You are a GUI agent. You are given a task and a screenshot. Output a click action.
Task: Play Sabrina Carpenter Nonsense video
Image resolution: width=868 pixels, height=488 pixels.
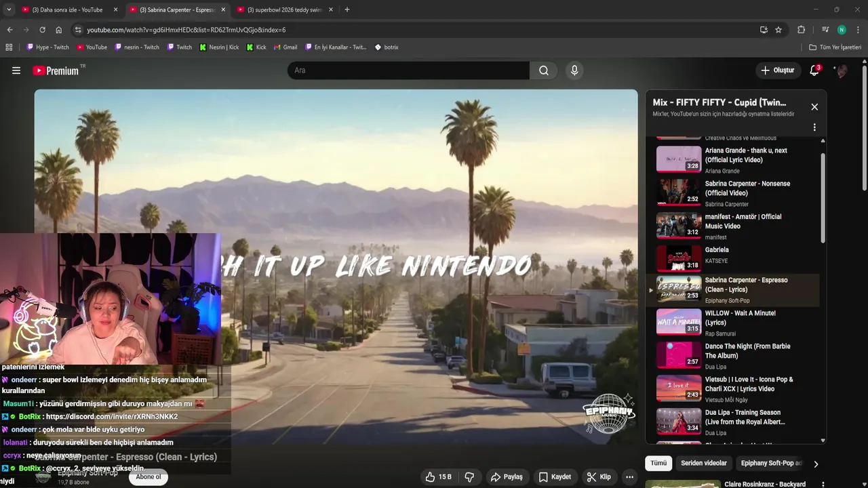tap(732, 193)
